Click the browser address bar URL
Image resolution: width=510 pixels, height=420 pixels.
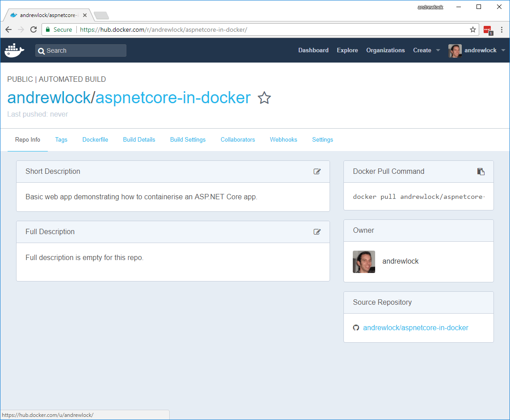pyautogui.click(x=163, y=29)
